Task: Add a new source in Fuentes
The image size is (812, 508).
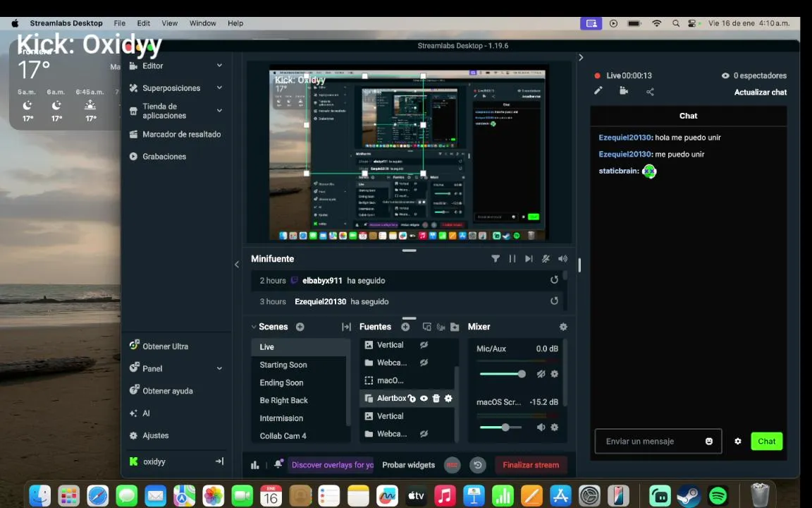Action: tap(405, 327)
